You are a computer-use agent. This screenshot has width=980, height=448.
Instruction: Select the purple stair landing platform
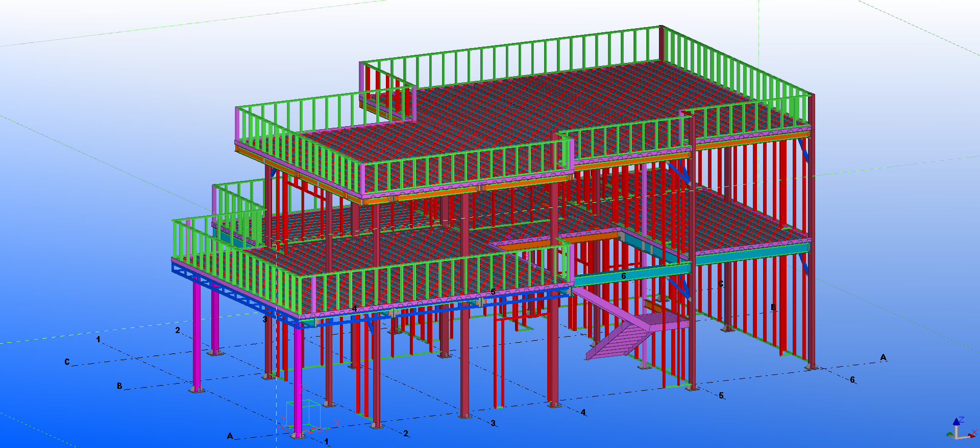pyautogui.click(x=664, y=321)
